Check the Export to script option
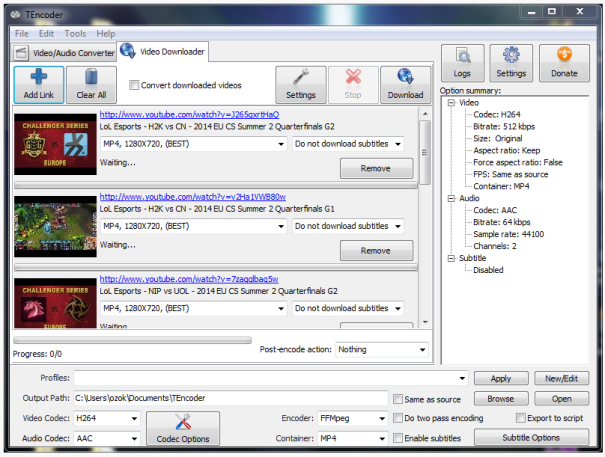Image resolution: width=605 pixels, height=457 pixels. coord(521,418)
